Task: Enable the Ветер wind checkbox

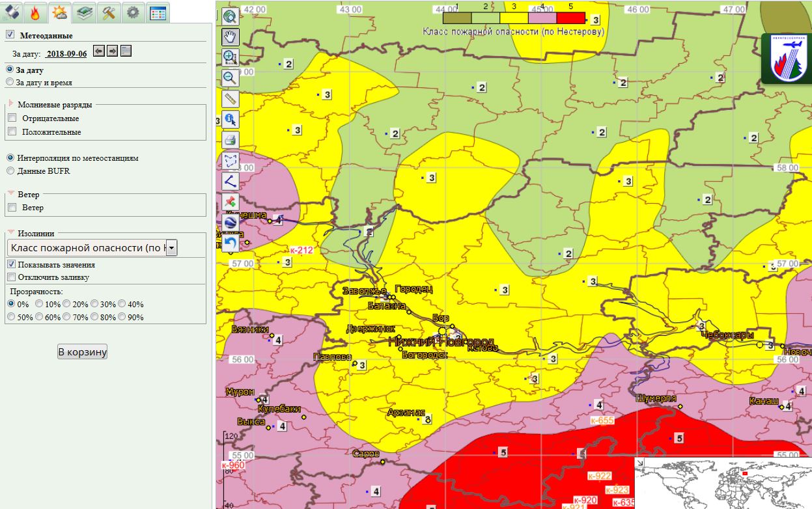Action: coord(12,208)
